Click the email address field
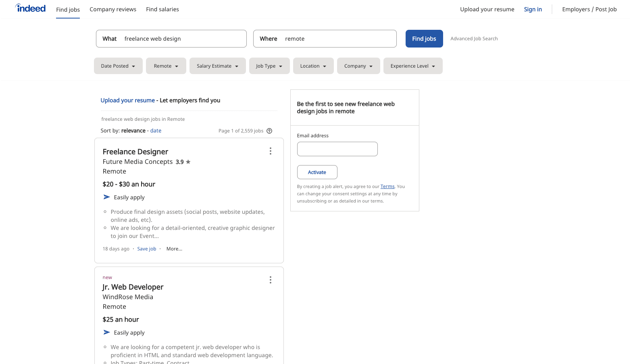The height and width of the screenshot is (364, 631). [x=337, y=149]
